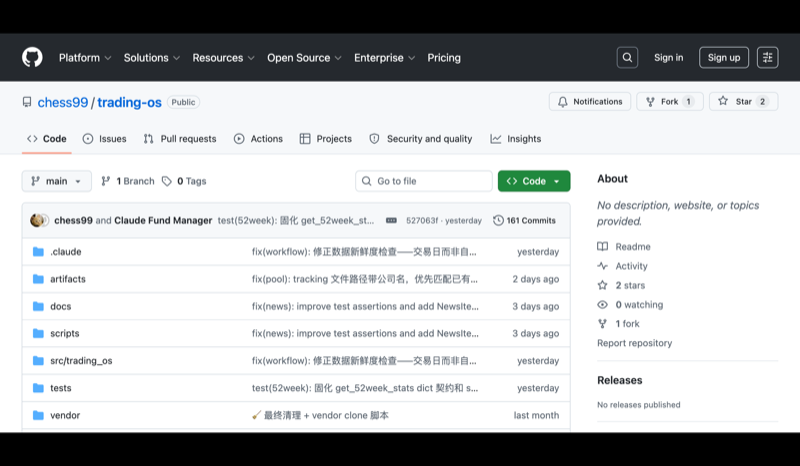
Task: Click the fork icon beside 1 fork
Action: click(603, 324)
